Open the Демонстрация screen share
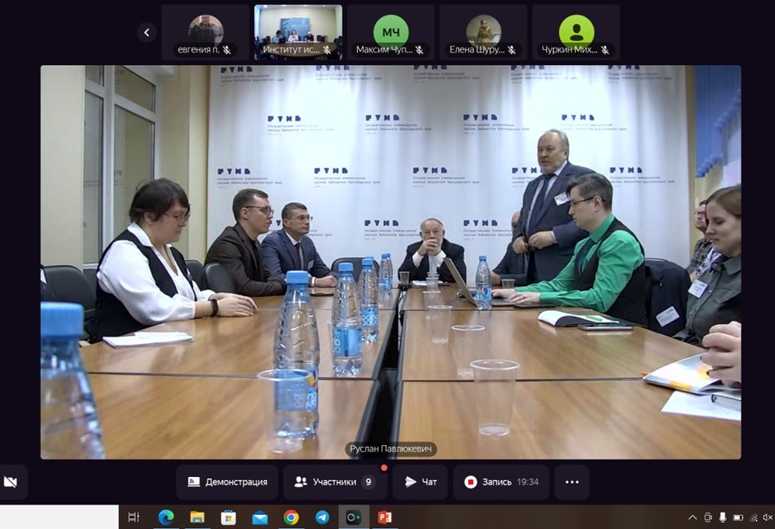The height and width of the screenshot is (529, 775). coord(227,482)
